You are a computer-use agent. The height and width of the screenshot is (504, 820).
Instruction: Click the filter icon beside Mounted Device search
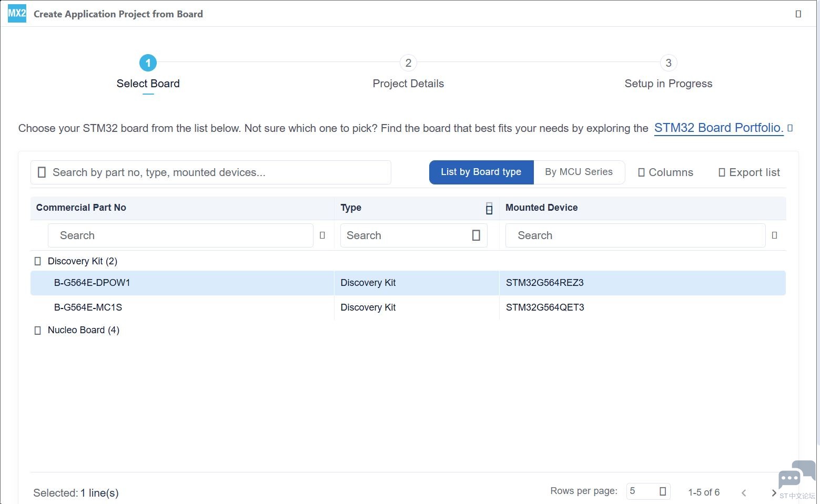(774, 235)
